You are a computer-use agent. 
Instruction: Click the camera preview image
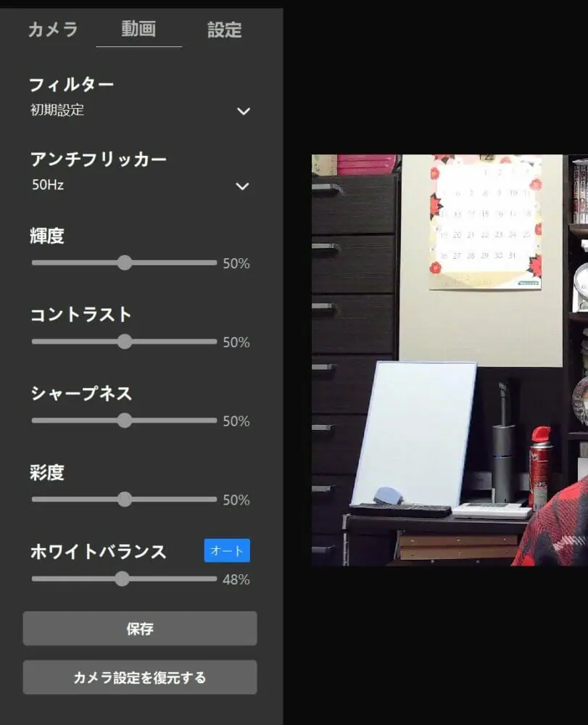450,360
